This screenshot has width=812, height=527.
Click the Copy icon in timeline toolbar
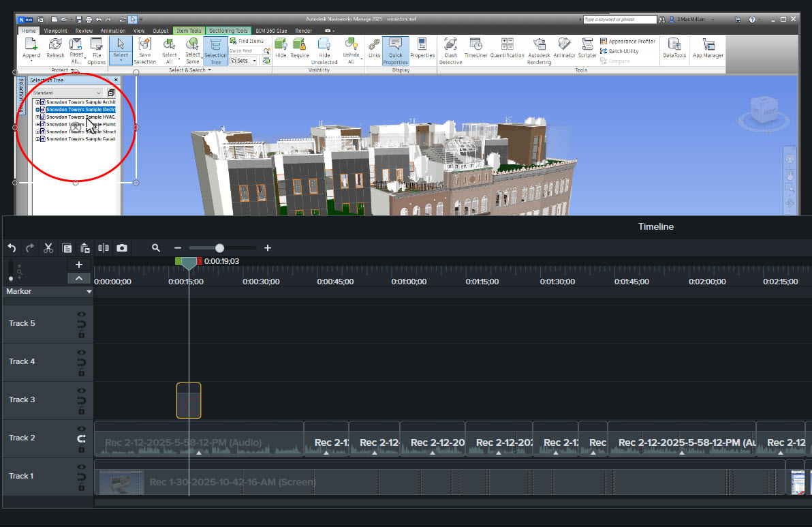pyautogui.click(x=67, y=248)
